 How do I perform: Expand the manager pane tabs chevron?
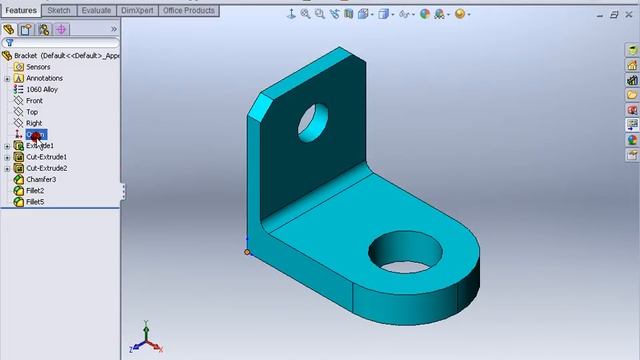click(114, 29)
